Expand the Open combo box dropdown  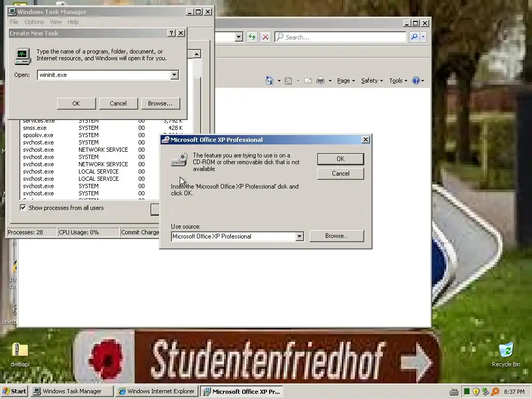coord(174,75)
